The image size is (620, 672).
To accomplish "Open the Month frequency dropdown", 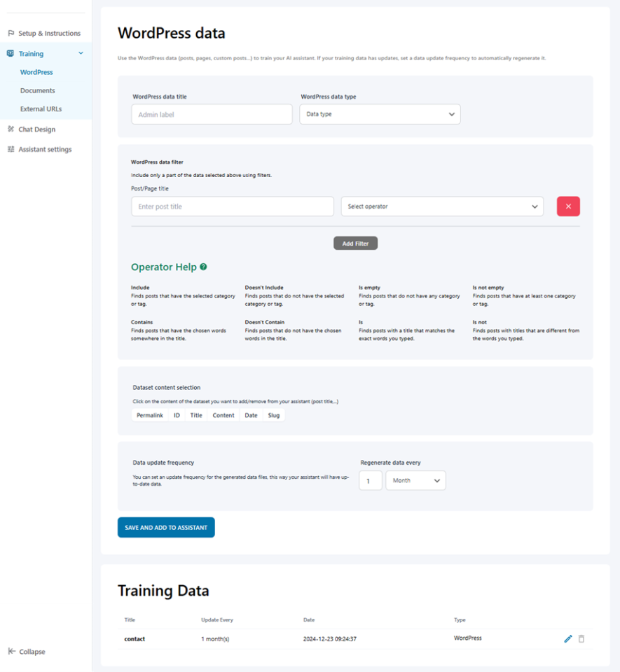I will (415, 481).
